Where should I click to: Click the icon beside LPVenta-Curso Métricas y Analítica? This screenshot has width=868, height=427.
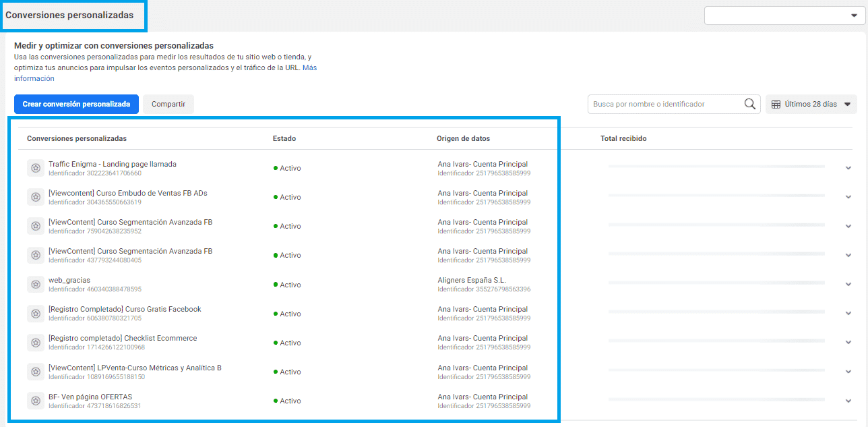(x=36, y=372)
